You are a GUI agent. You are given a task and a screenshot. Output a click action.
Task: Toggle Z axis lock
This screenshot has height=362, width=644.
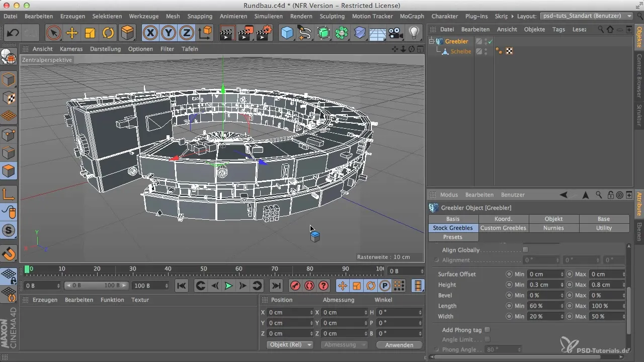(187, 33)
